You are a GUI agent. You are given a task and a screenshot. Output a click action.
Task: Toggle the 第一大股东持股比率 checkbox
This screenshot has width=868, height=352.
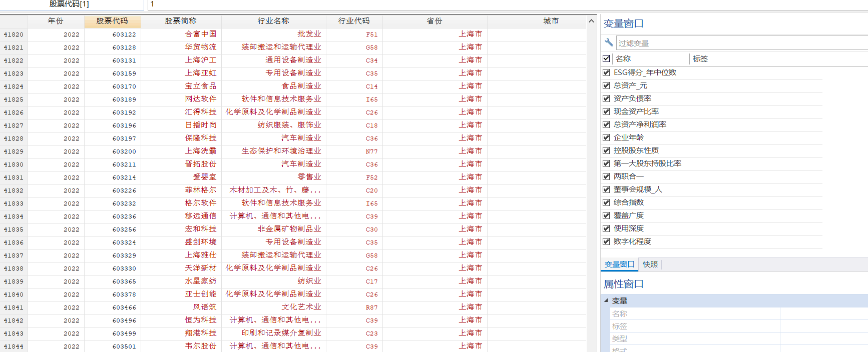pyautogui.click(x=606, y=163)
